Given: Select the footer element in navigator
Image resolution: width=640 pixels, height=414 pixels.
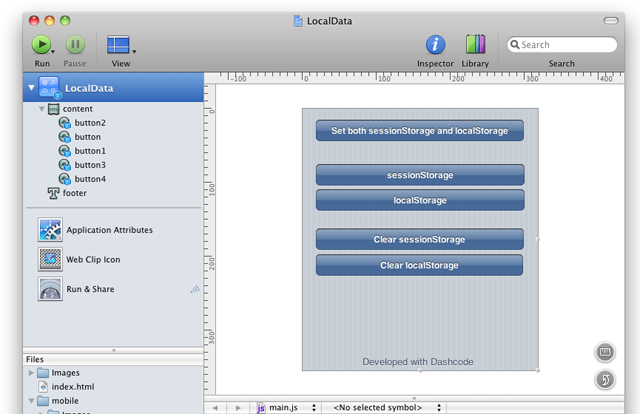Looking at the screenshot, I should coord(74,193).
